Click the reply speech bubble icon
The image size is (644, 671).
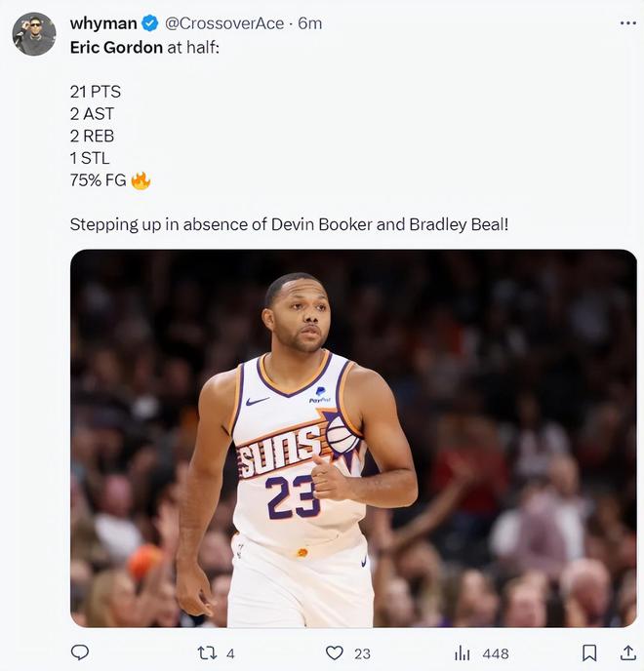point(80,652)
